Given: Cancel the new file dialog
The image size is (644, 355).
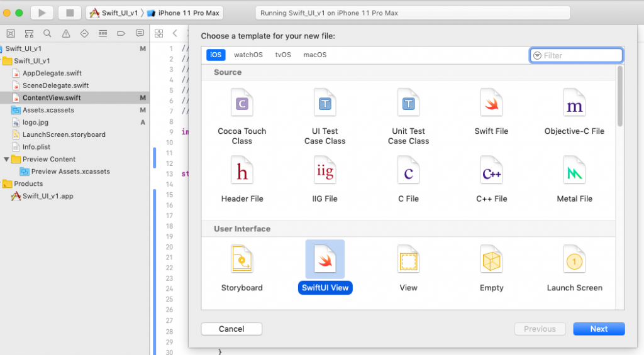Looking at the screenshot, I should [231, 329].
